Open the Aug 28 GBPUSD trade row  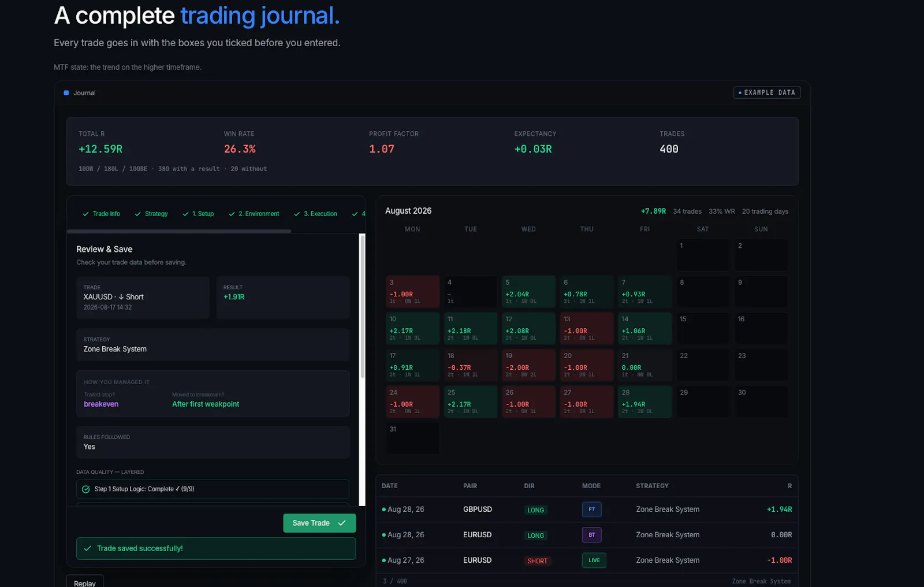tap(587, 510)
